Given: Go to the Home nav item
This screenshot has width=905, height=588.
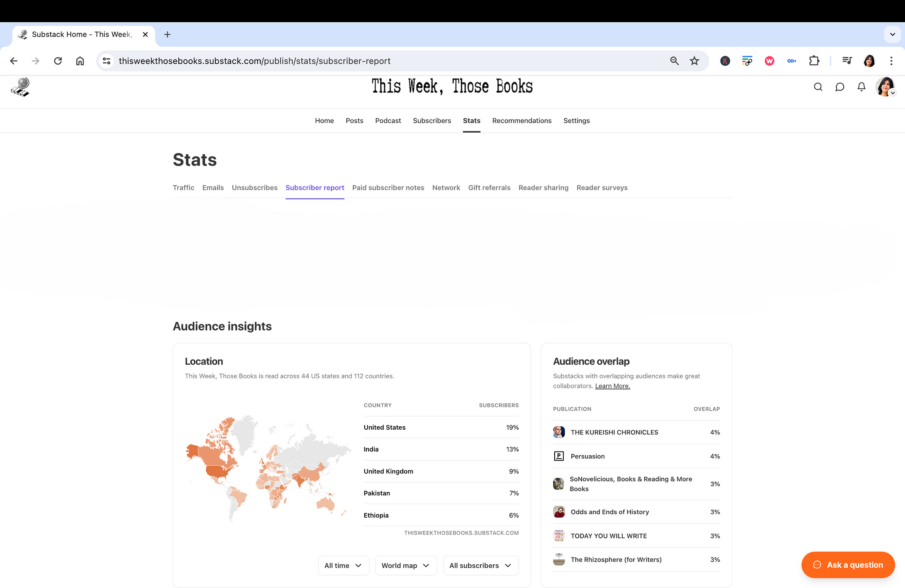Looking at the screenshot, I should [x=324, y=121].
